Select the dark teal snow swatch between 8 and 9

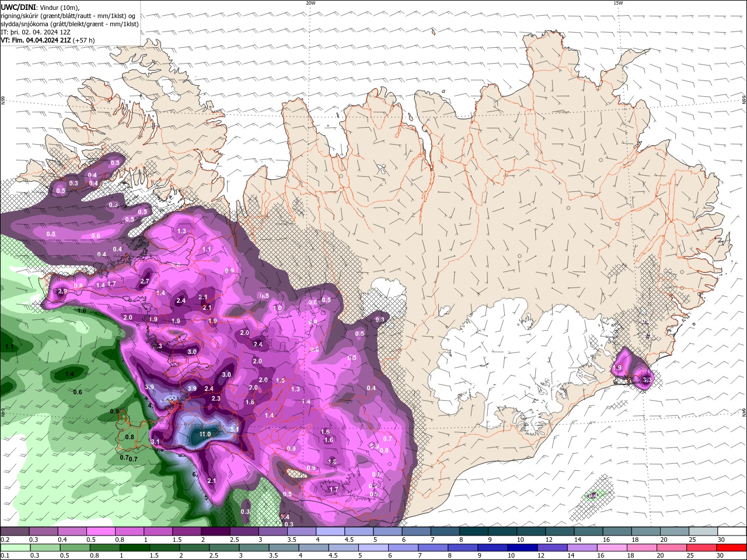(474, 531)
